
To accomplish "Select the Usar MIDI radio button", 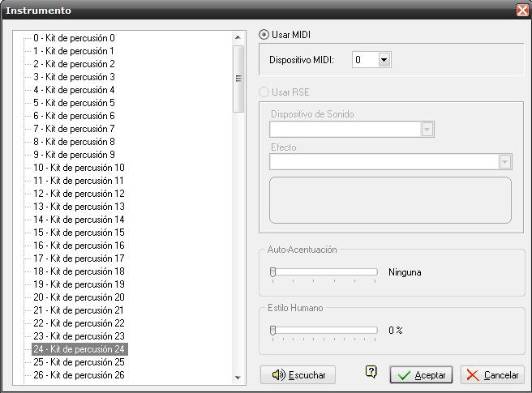I will click(264, 35).
